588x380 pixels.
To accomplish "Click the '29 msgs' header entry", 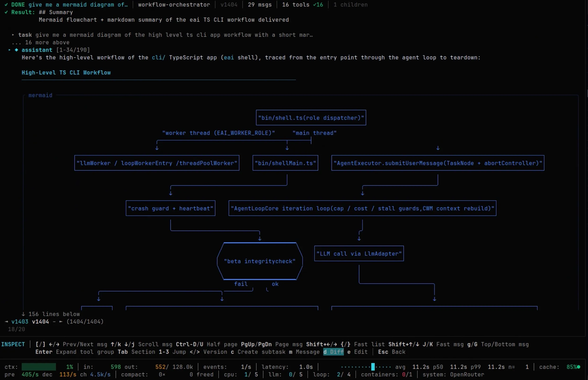I will pos(260,5).
